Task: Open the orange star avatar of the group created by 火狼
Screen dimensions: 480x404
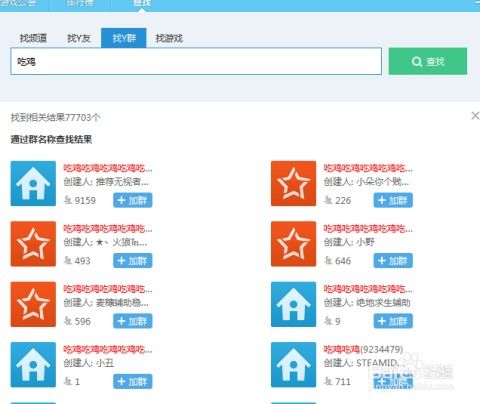Action: (x=33, y=244)
